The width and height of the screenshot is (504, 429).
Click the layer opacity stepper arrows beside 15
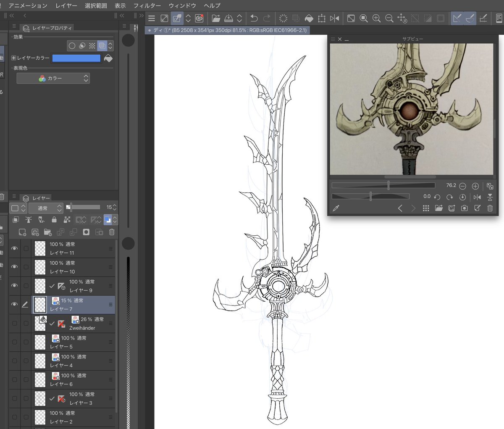tap(115, 208)
